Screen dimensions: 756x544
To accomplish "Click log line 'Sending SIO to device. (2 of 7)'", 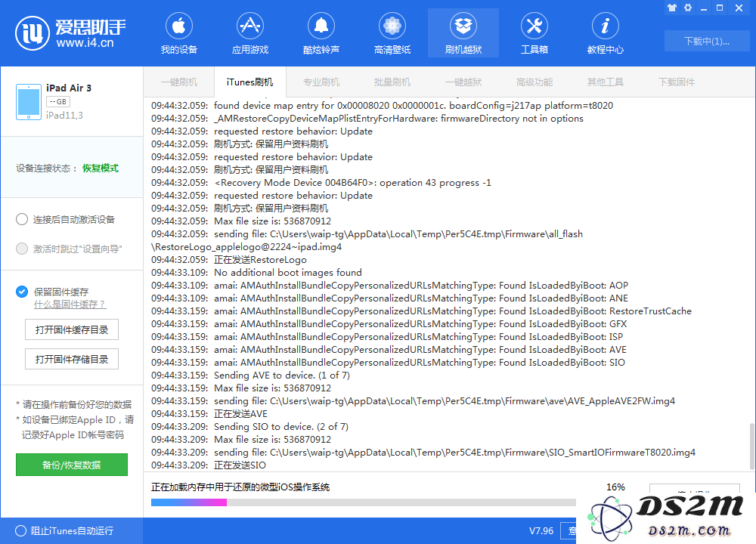I will tap(249, 426).
